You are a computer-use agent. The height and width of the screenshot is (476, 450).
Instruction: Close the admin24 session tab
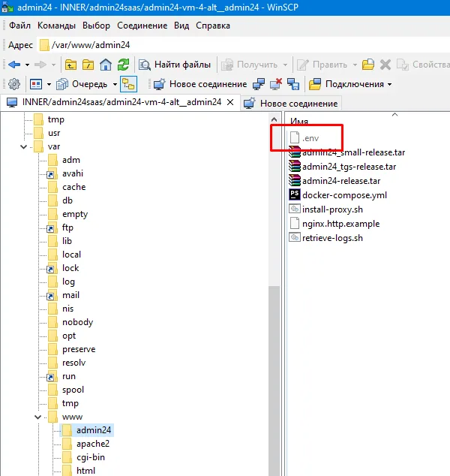(x=230, y=102)
